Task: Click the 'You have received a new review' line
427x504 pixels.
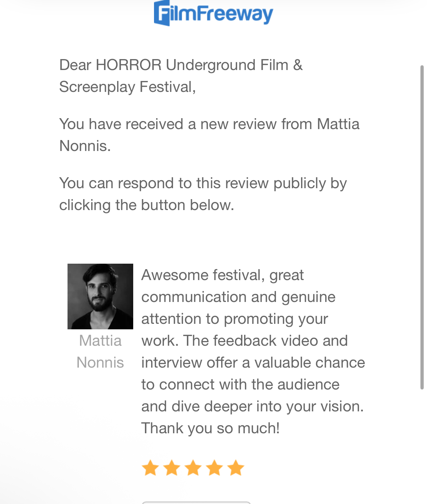Action: point(209,124)
